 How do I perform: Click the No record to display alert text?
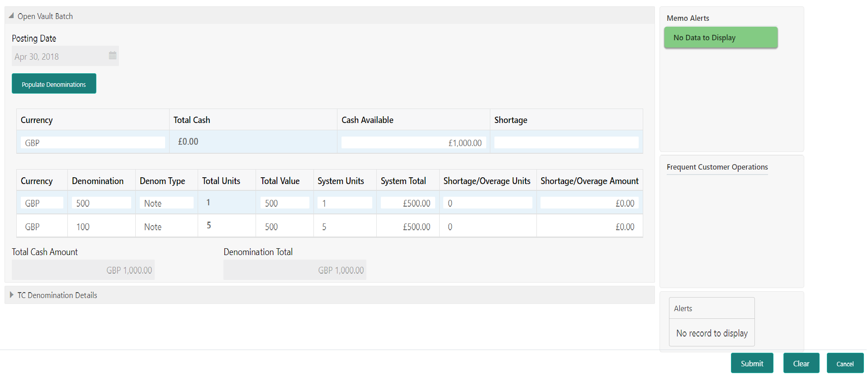click(x=712, y=333)
